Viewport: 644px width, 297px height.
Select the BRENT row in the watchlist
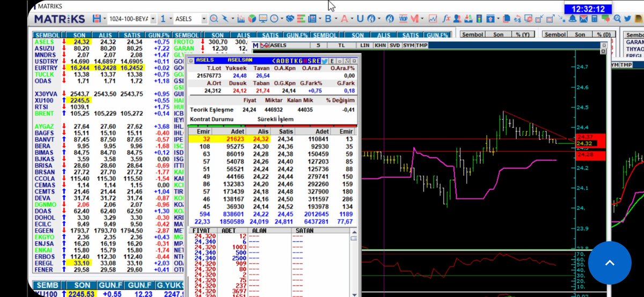(102, 114)
